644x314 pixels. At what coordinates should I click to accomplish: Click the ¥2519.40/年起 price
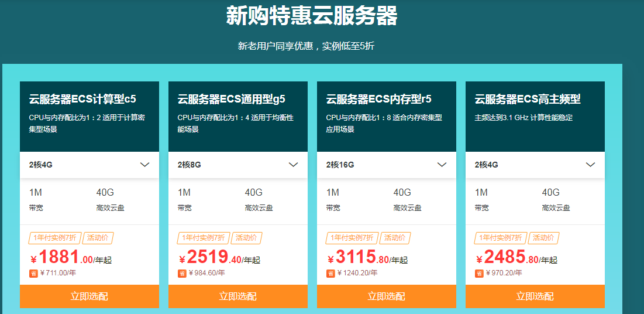pyautogui.click(x=219, y=257)
